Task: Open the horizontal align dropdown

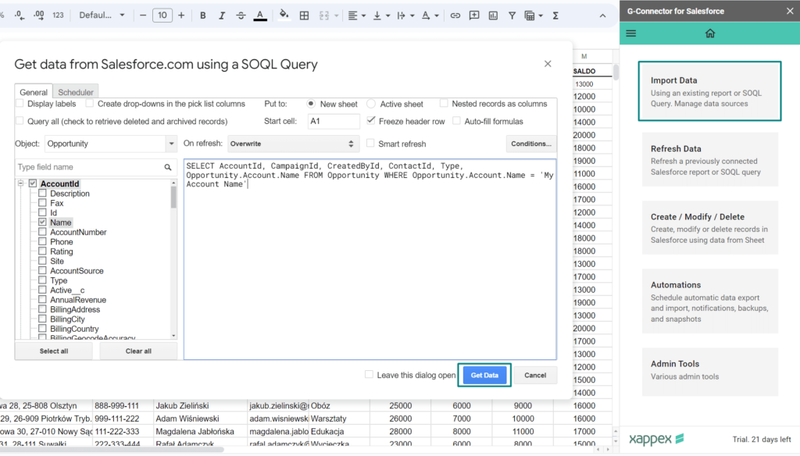Action: [357, 15]
